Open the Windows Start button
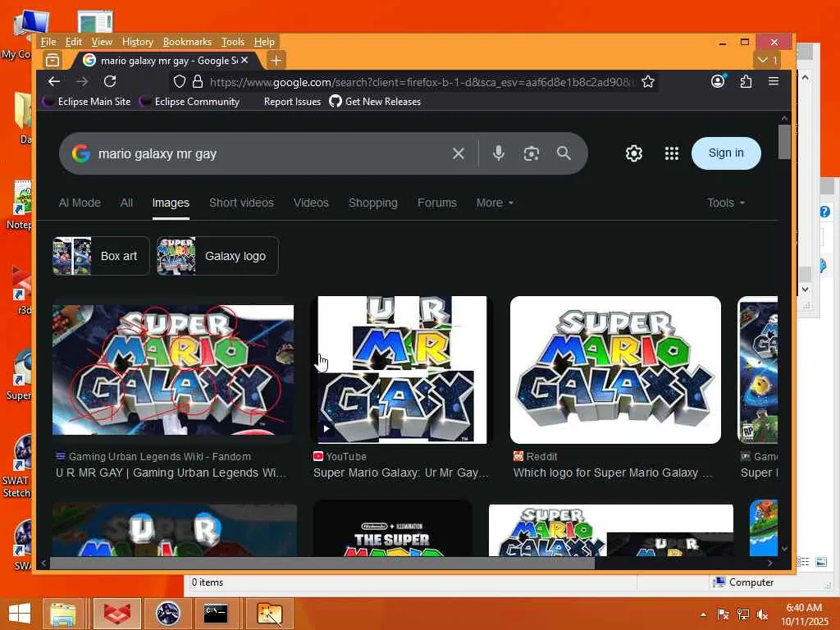The height and width of the screenshot is (630, 840). coord(20,614)
